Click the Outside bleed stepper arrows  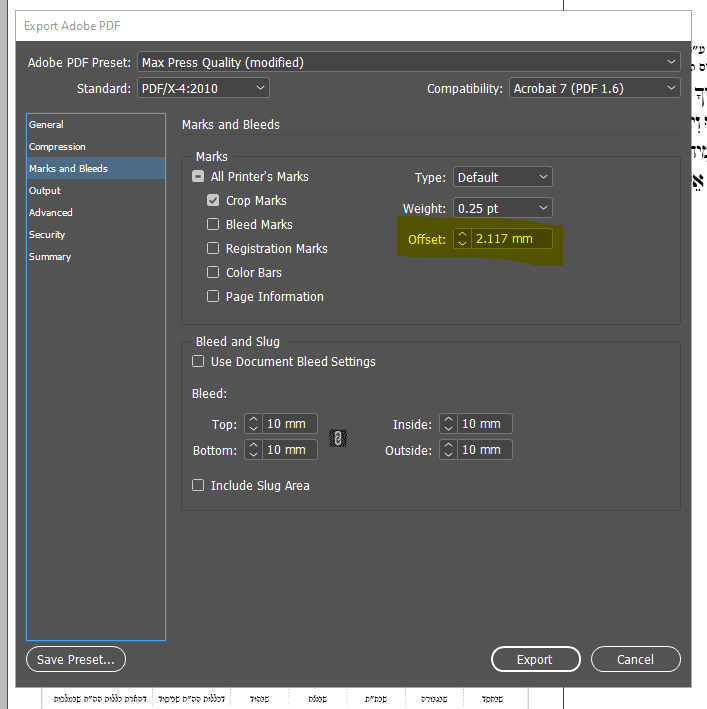click(x=448, y=450)
